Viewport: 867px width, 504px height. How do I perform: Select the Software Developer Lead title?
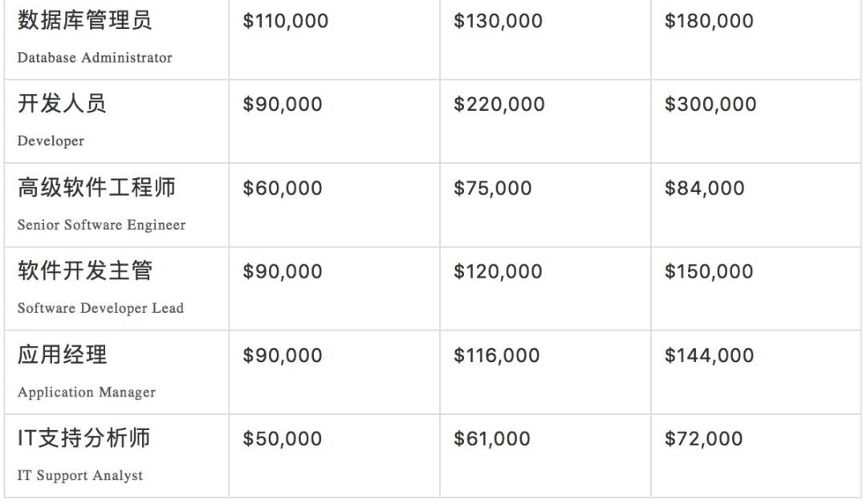pyautogui.click(x=100, y=308)
